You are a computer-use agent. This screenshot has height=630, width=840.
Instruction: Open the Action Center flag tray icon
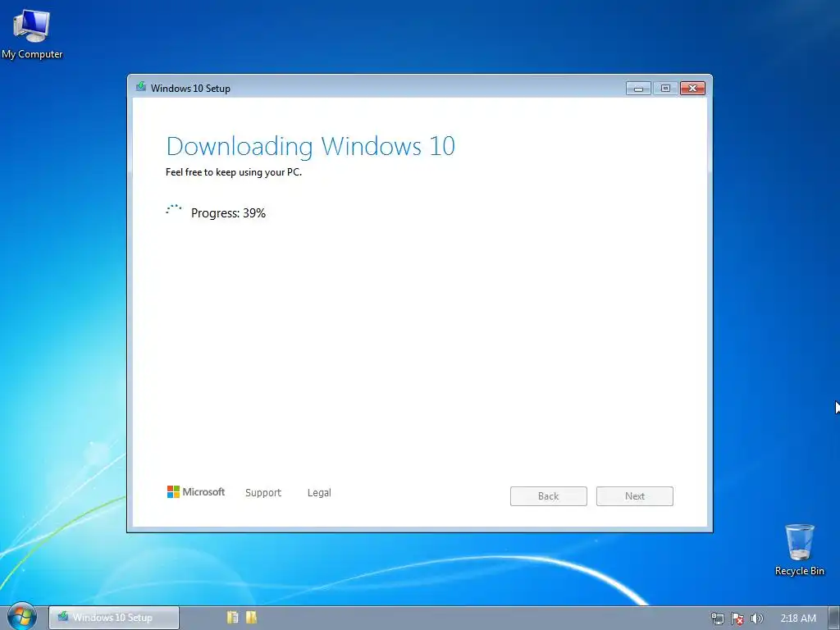(x=737, y=619)
